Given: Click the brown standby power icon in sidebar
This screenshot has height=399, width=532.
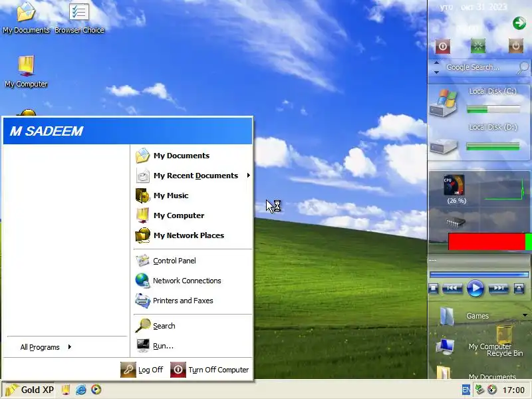Looking at the screenshot, I should 516,46.
